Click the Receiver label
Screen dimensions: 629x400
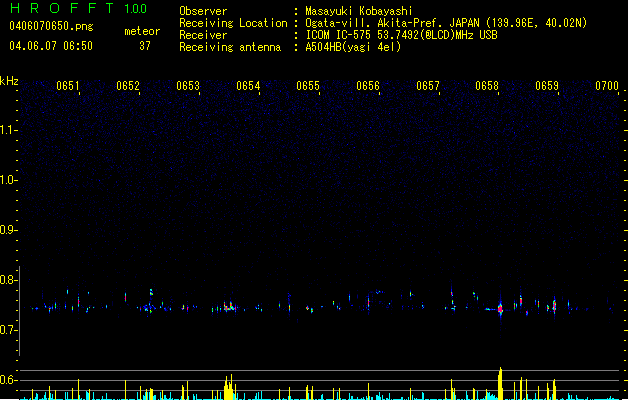[203, 35]
